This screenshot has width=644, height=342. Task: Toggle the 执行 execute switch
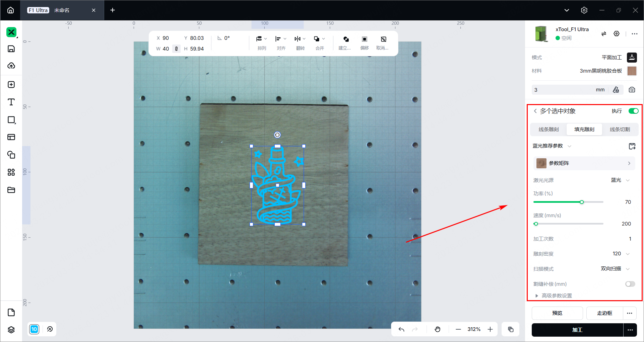(633, 111)
